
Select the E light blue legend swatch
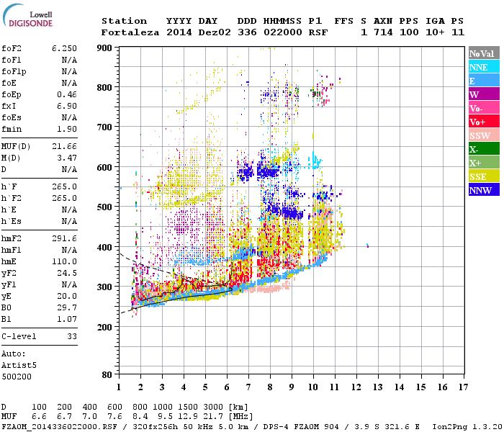coord(484,81)
